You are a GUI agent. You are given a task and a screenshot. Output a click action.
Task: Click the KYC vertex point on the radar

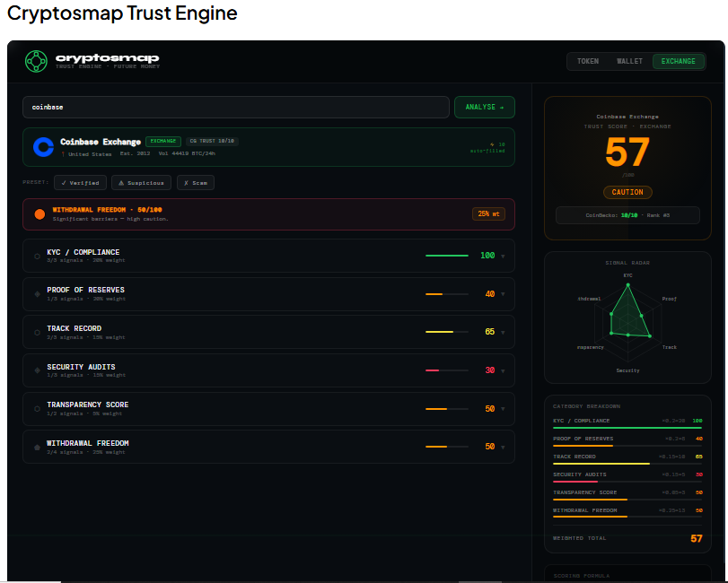click(627, 285)
